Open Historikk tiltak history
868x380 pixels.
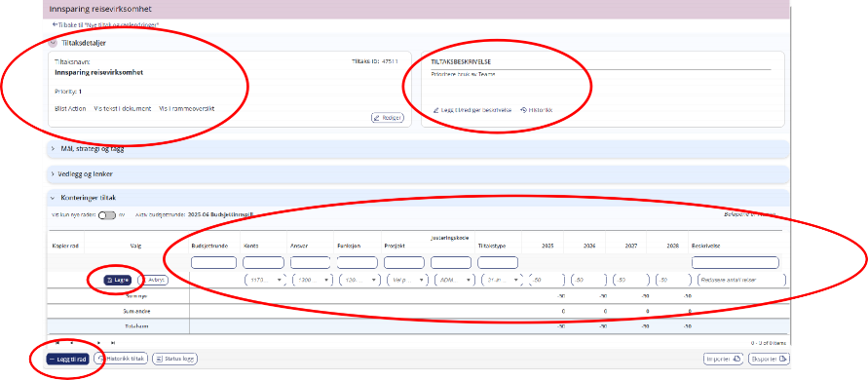point(121,359)
